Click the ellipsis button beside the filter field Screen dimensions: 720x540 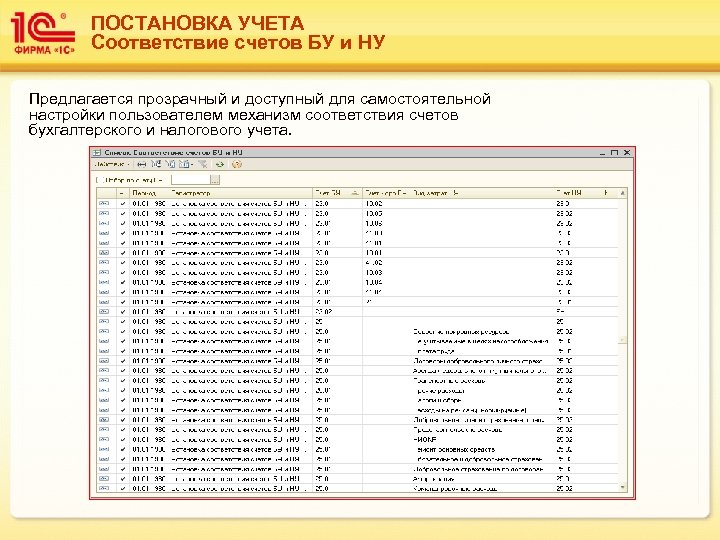coord(215,180)
